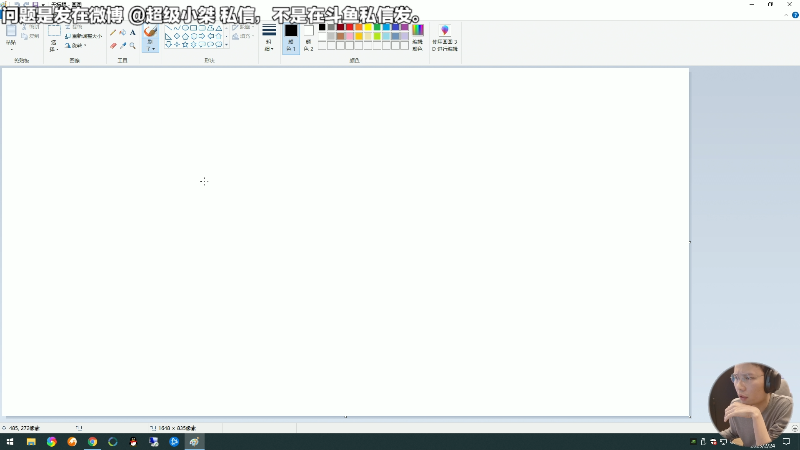The width and height of the screenshot is (800, 450).
Task: Open the notification center icon
Action: coord(787,442)
